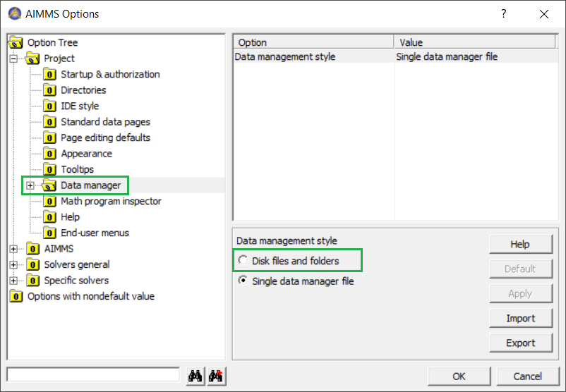Click the Value column header

[475, 42]
